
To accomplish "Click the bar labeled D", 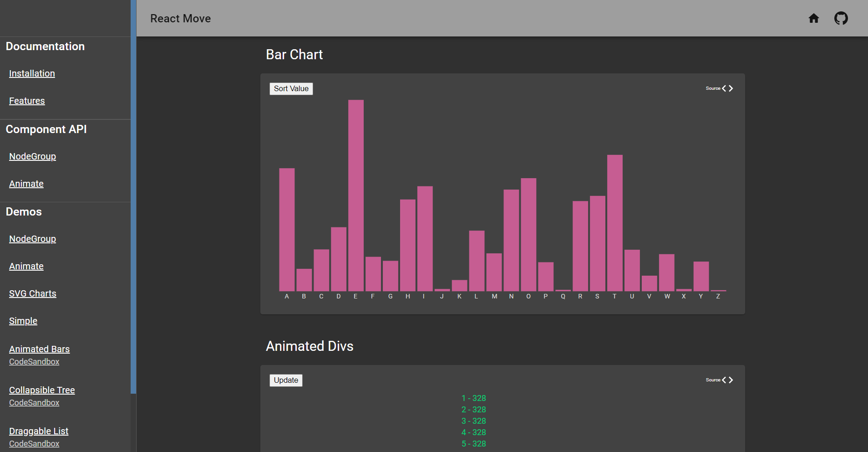I will pos(339,259).
